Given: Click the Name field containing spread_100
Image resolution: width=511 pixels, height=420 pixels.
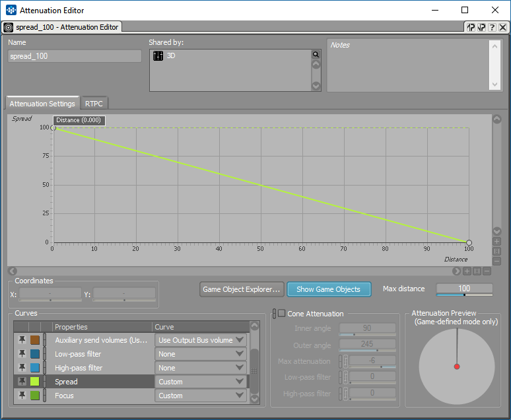Looking at the screenshot, I should point(75,56).
